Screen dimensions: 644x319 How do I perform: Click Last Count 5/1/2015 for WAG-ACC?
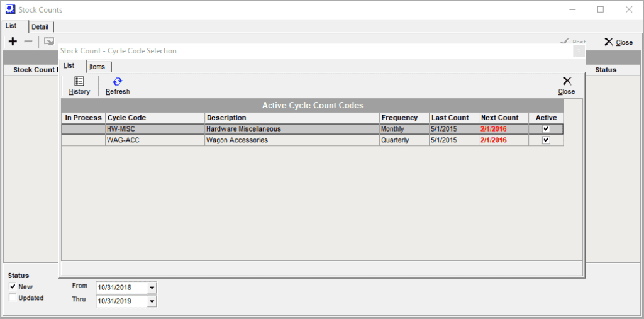tap(454, 140)
